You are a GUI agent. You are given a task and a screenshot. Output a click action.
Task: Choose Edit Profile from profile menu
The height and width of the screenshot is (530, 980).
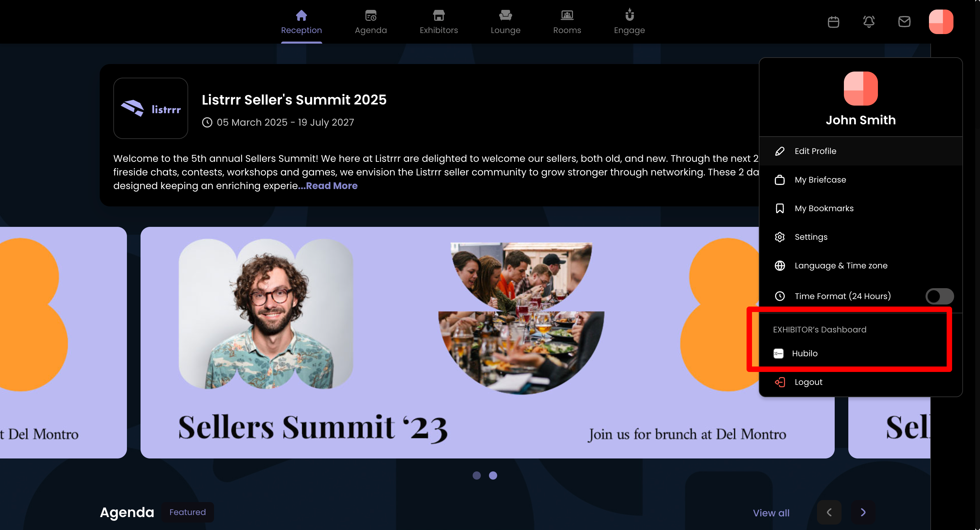coord(861,151)
